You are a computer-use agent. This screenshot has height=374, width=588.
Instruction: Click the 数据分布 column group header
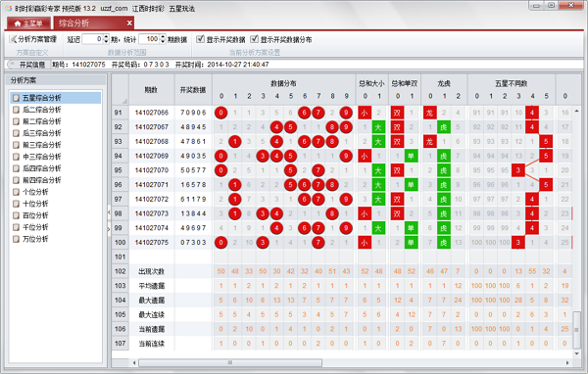click(284, 83)
